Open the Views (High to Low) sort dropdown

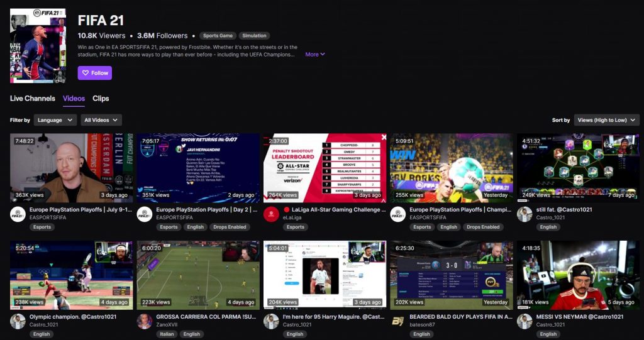click(x=607, y=120)
